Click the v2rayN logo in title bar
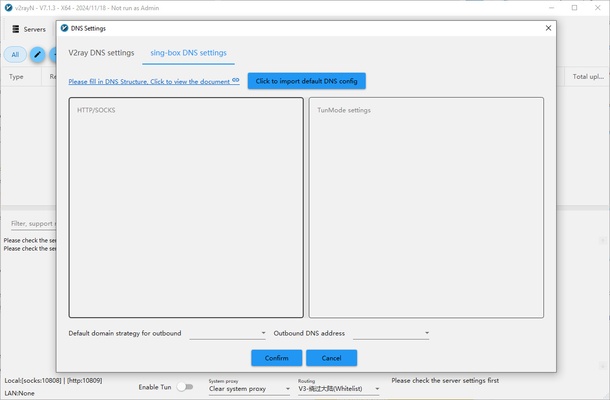 click(x=7, y=7)
